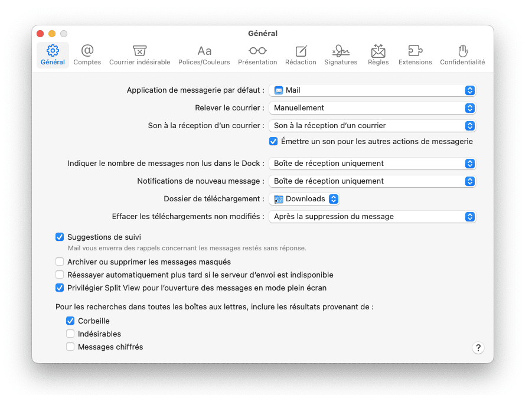This screenshot has height=395, width=532.
Task: Open the Confidentialité hand icon
Action: click(463, 51)
